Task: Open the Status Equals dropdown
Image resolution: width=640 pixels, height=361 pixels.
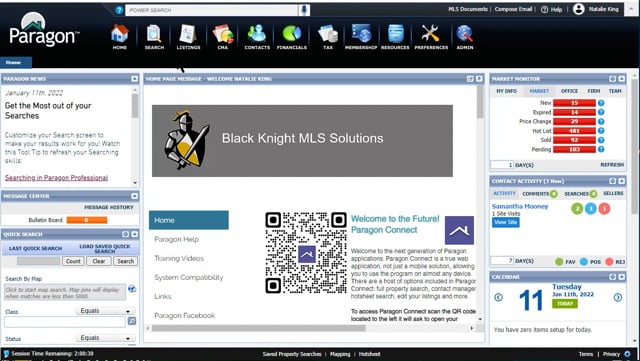Action: point(105,338)
